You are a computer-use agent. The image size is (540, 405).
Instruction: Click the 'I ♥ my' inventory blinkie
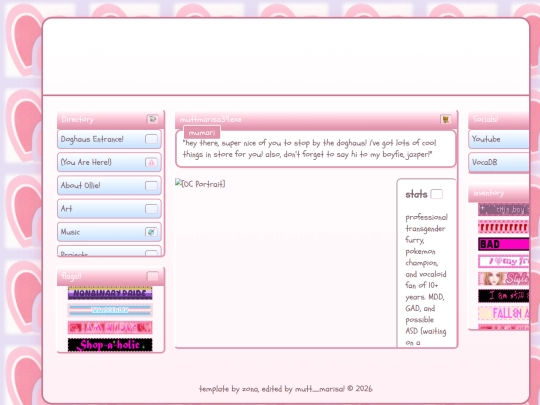tap(503, 261)
